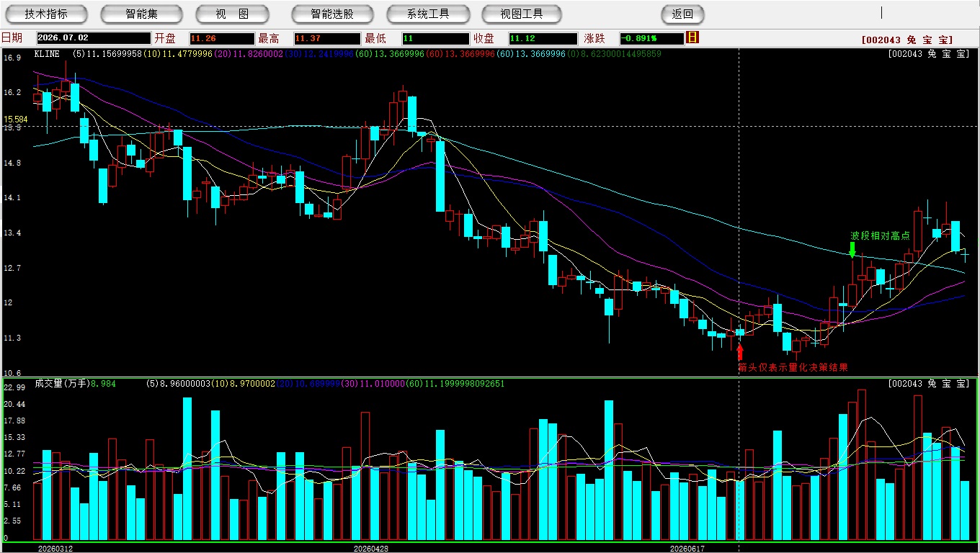Screen dimensions: 980x553
Task: Click the KLINE indicator label
Action: (x=48, y=54)
